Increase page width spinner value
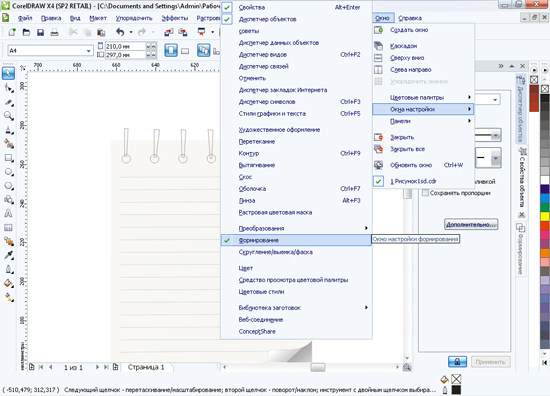Screen dimensions: 550x396 153,46
